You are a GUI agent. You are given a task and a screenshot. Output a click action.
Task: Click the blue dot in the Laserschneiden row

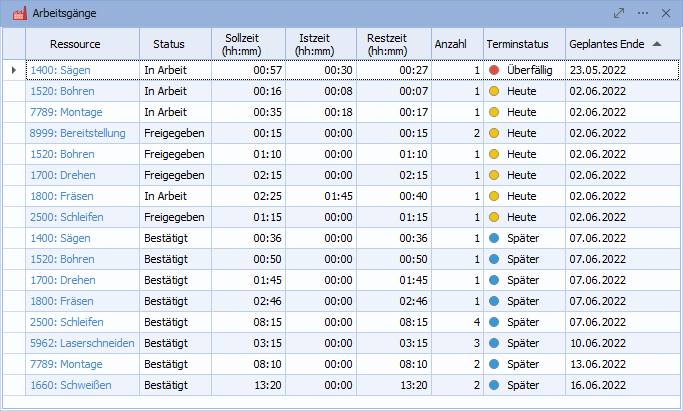point(494,343)
